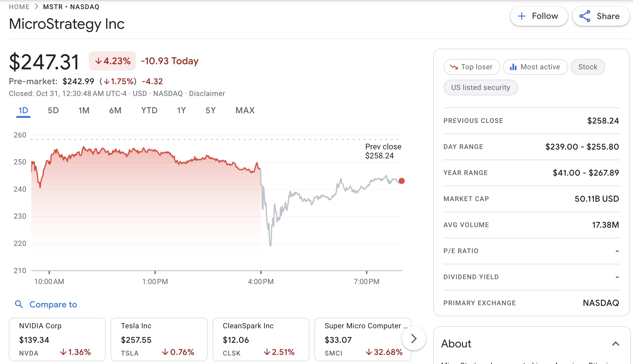Click the next arrow in the stock carousel
This screenshot has width=633, height=364.
(x=414, y=338)
